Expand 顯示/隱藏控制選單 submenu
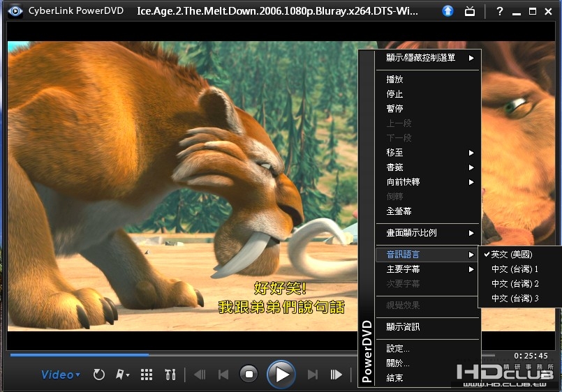562x392 pixels. [x=428, y=58]
